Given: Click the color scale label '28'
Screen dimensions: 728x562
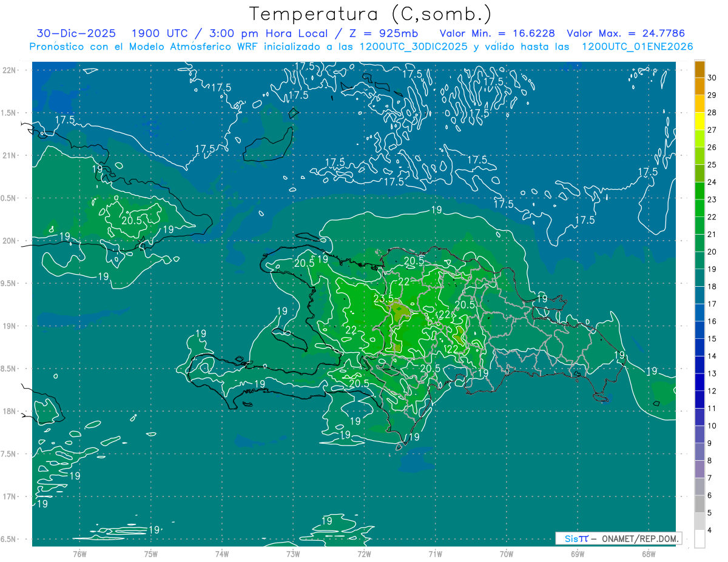Looking at the screenshot, I should tap(712, 113).
